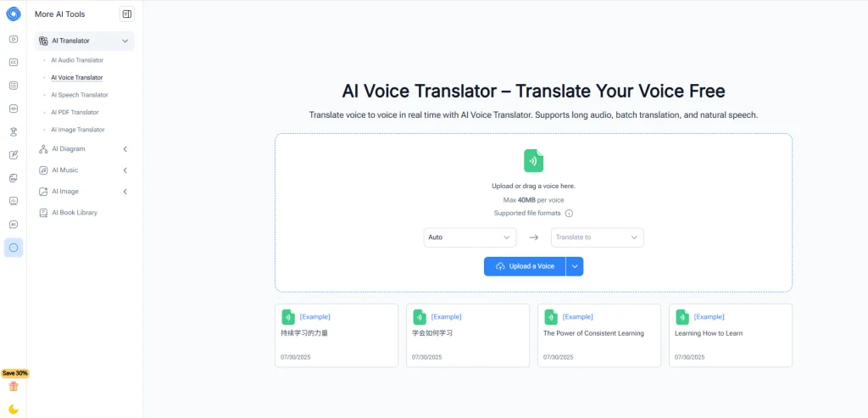Expand the AI Image section chevron
Image resolution: width=868 pixels, height=418 pixels.
click(125, 192)
